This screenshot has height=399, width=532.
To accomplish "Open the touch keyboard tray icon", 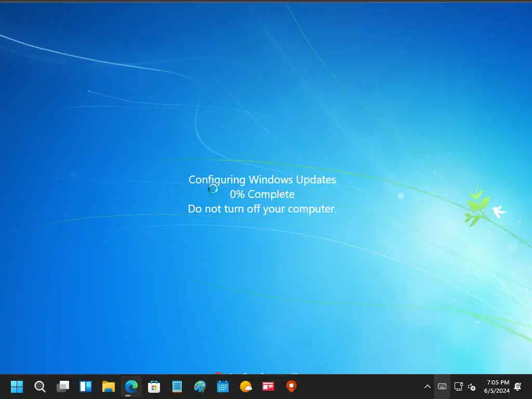I will [442, 387].
